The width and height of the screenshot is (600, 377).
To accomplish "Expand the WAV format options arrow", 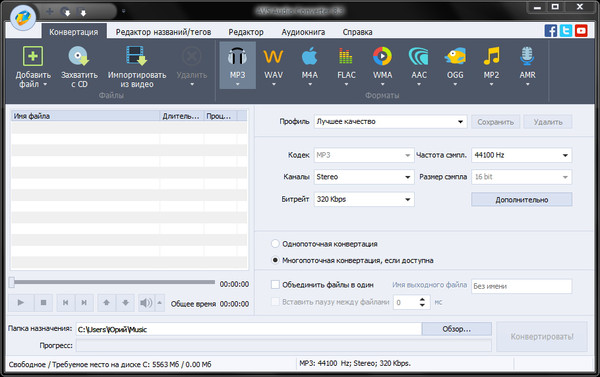I will (x=273, y=84).
